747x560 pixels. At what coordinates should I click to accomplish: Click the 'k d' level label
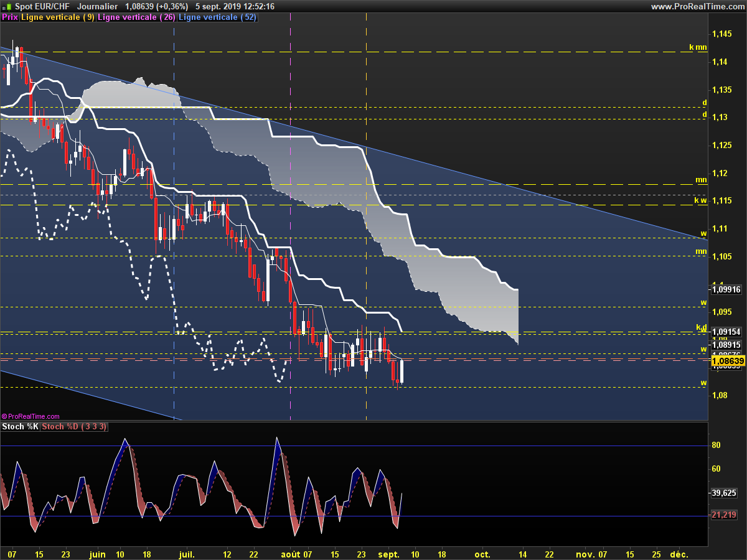[x=701, y=327]
